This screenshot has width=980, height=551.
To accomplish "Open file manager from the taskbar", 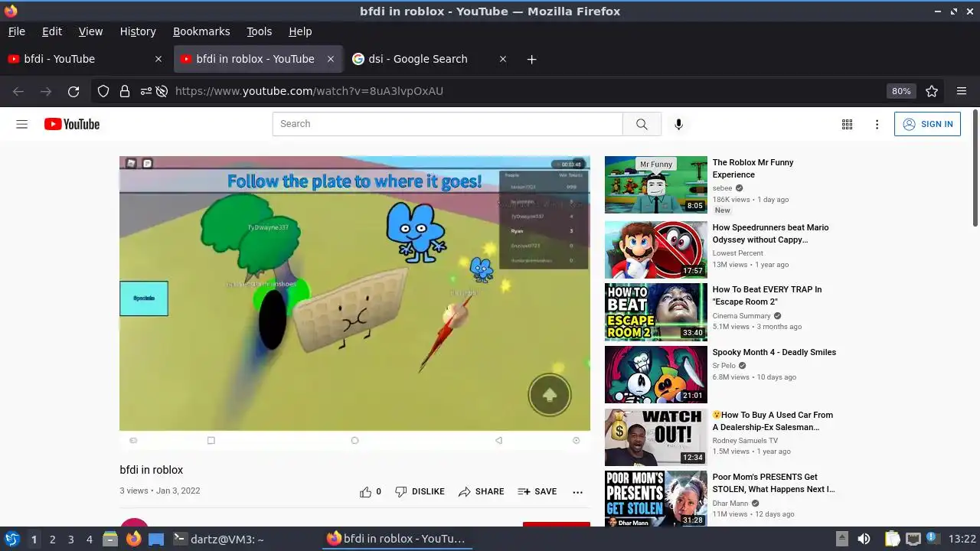I will coord(110,539).
